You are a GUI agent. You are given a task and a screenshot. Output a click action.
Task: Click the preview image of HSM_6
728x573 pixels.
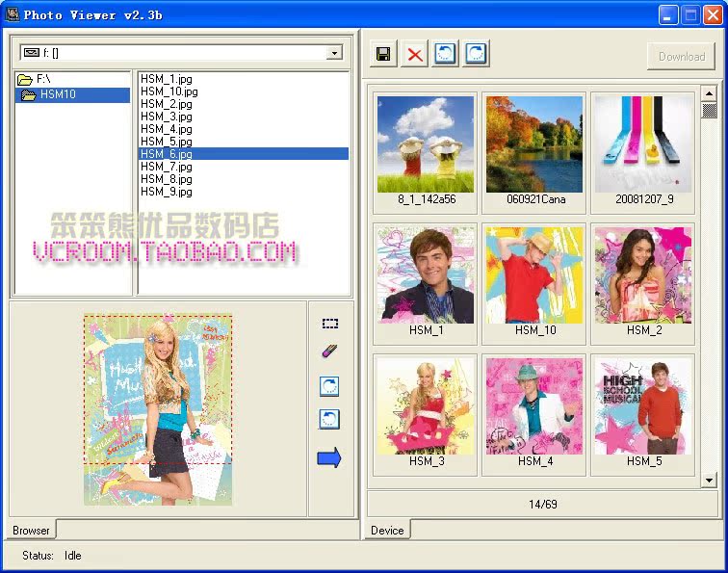click(x=158, y=410)
